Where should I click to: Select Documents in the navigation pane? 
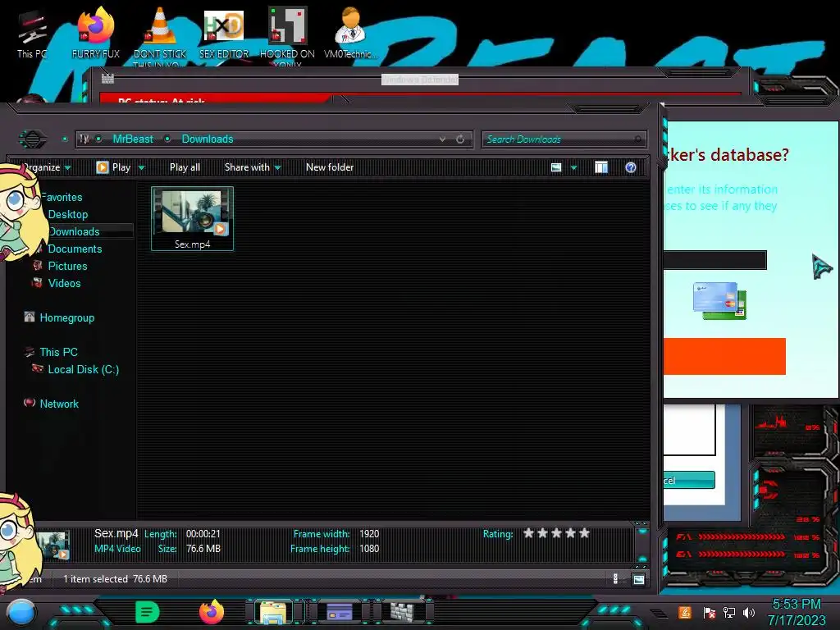(75, 249)
